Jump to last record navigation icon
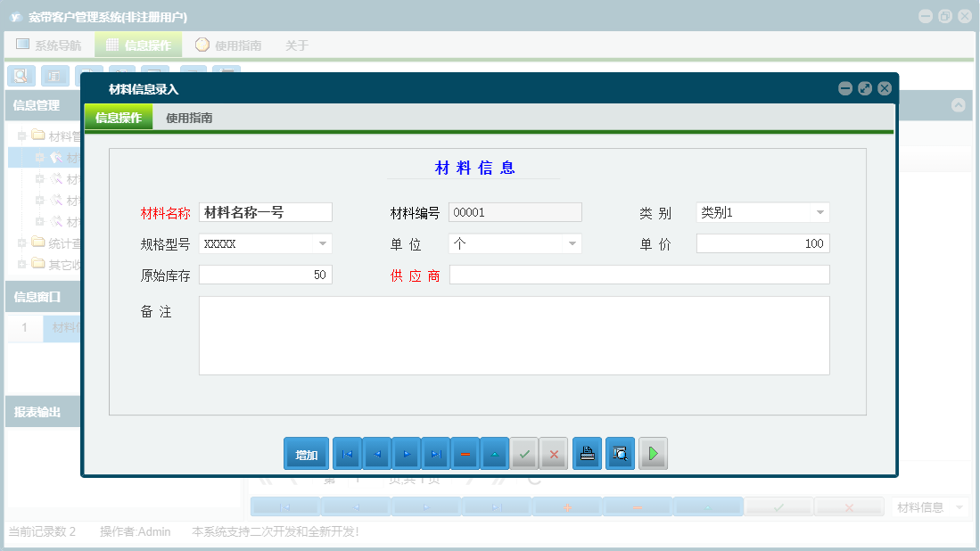The width and height of the screenshot is (980, 551). 435,454
